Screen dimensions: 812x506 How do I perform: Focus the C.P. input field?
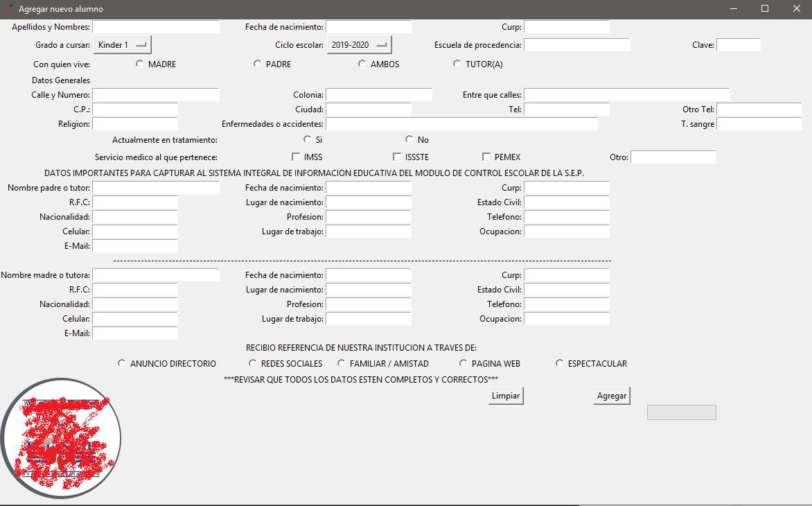click(135, 110)
